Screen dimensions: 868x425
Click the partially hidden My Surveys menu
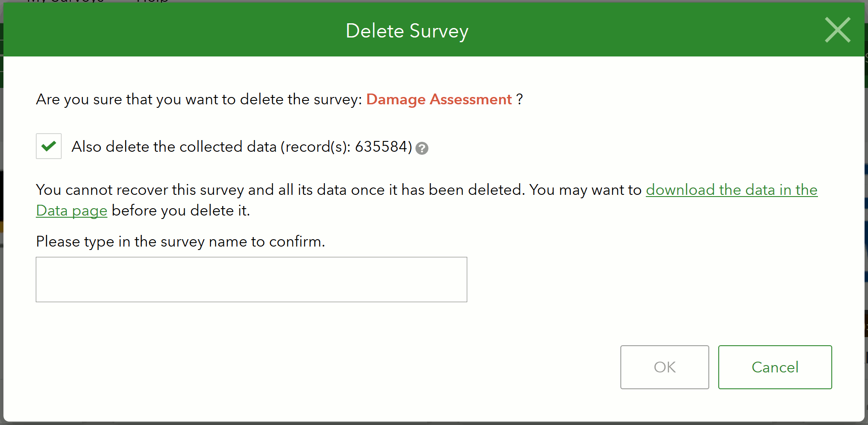[66, 1]
